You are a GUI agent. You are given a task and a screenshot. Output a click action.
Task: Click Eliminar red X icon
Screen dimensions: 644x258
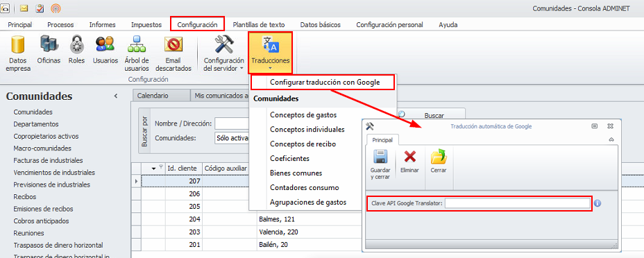coord(409,161)
